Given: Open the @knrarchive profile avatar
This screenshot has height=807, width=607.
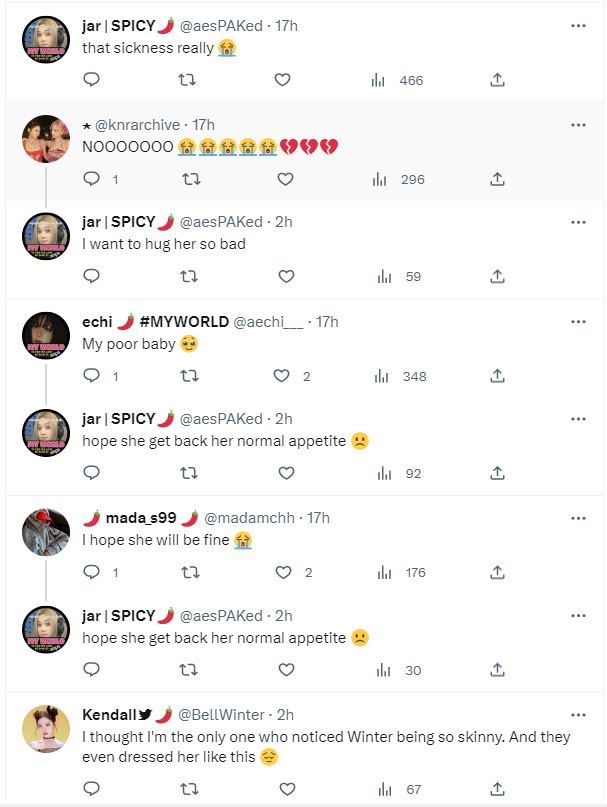Looking at the screenshot, I should click(x=46, y=139).
